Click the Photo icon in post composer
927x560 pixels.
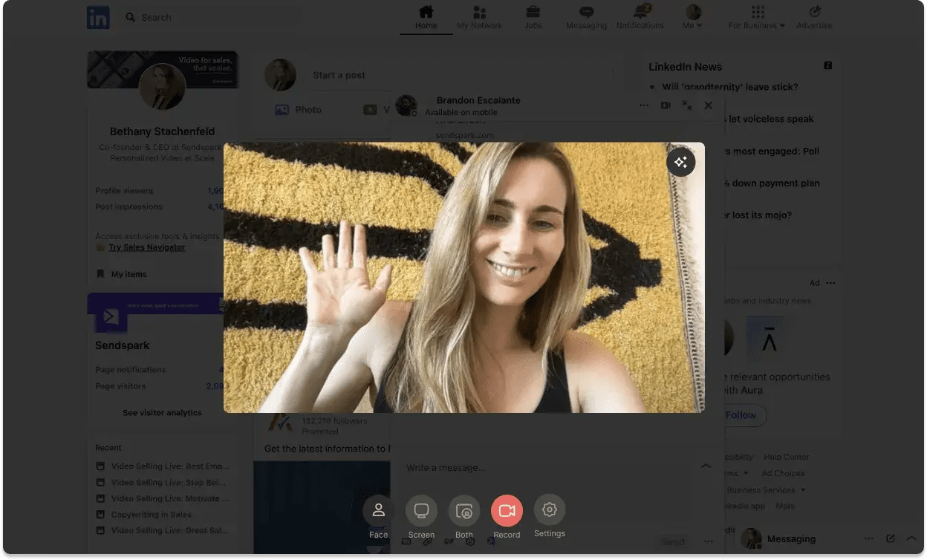[282, 109]
